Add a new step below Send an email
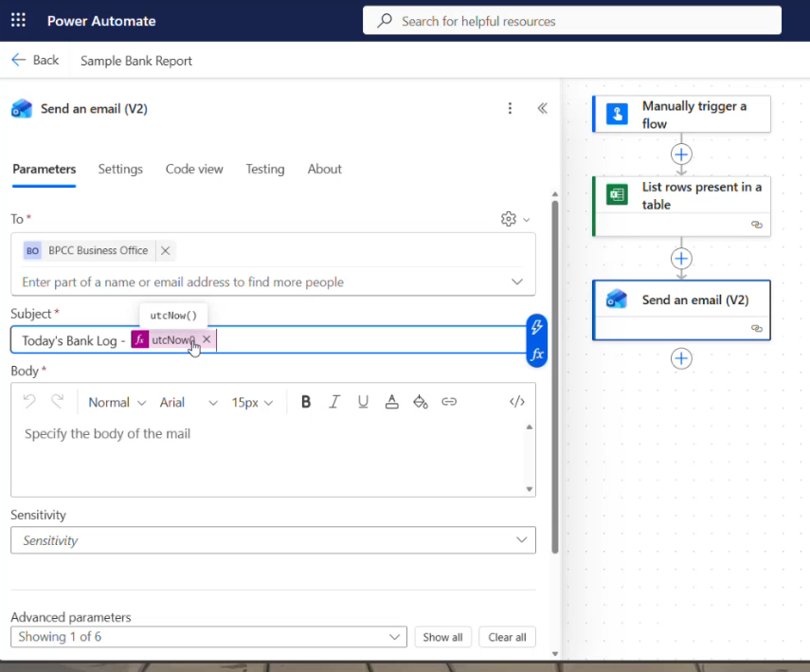 (x=681, y=358)
